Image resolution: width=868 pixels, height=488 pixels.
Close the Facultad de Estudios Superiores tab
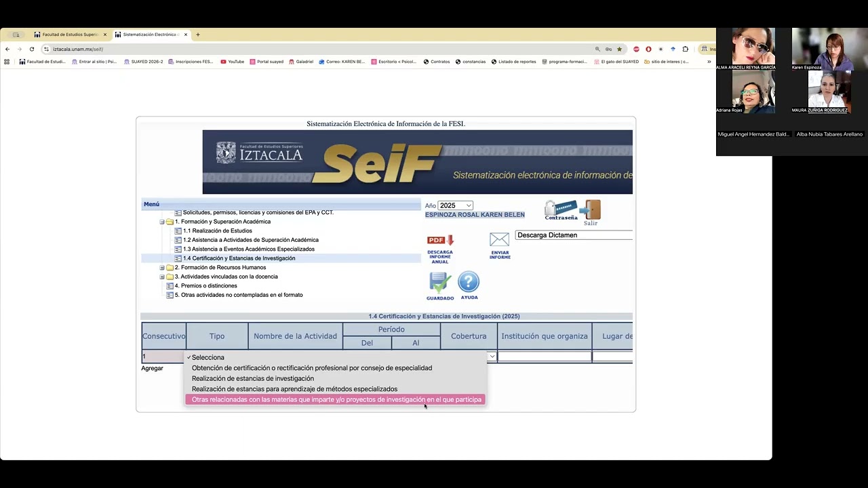105,35
